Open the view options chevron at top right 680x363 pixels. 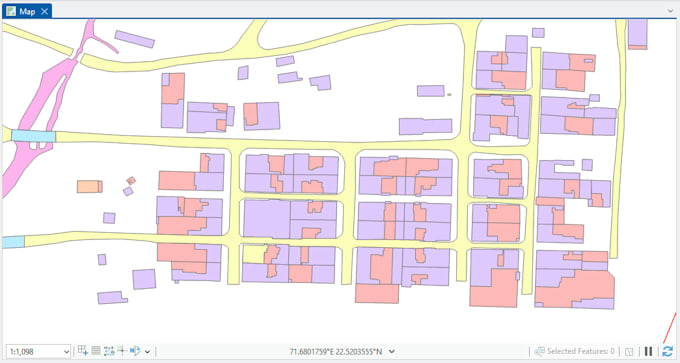tap(670, 11)
